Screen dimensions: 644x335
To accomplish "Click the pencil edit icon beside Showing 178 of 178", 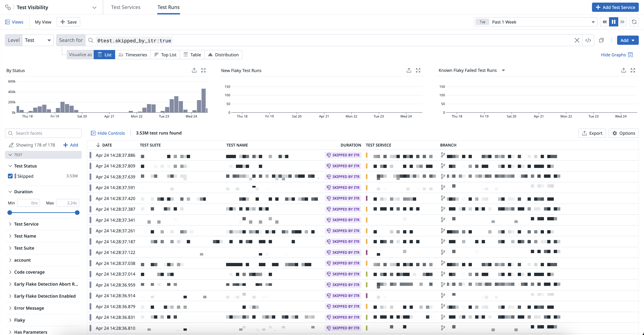I will 11,145.
